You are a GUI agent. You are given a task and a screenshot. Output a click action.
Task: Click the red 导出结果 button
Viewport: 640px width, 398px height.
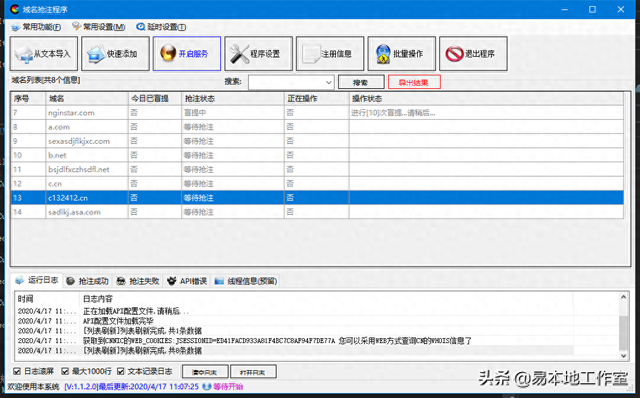(414, 82)
